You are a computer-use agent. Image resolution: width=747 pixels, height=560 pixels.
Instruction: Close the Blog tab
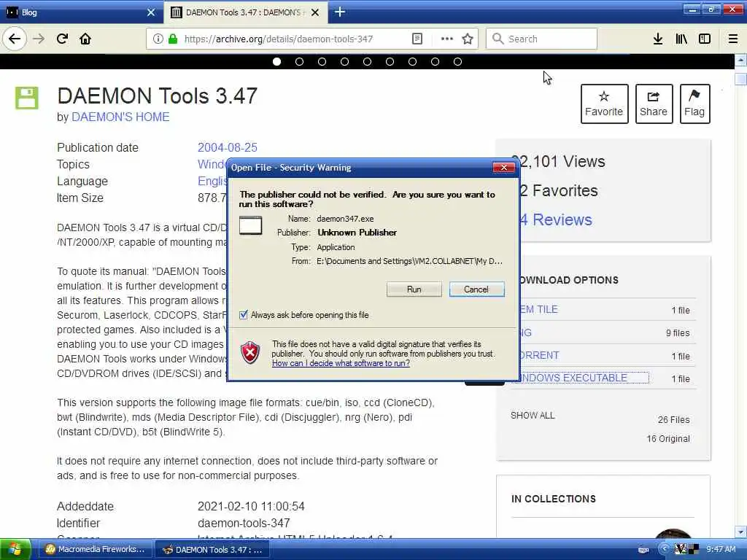[x=151, y=12]
